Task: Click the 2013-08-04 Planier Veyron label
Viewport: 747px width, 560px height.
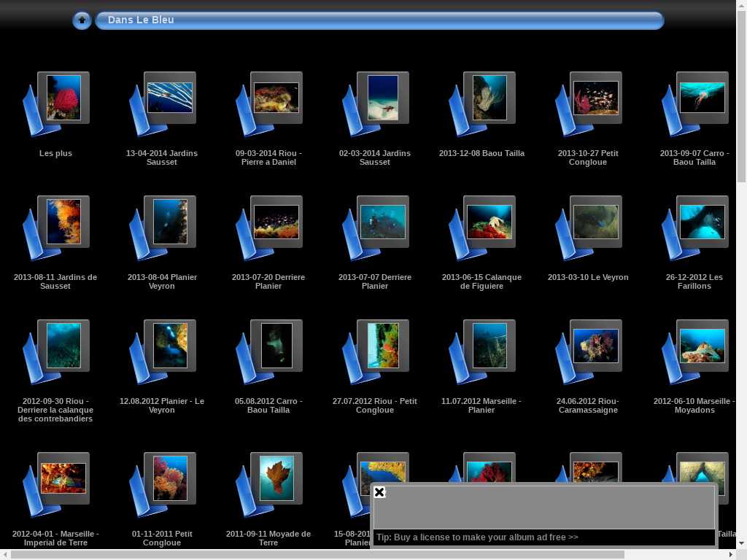Action: [x=162, y=281]
